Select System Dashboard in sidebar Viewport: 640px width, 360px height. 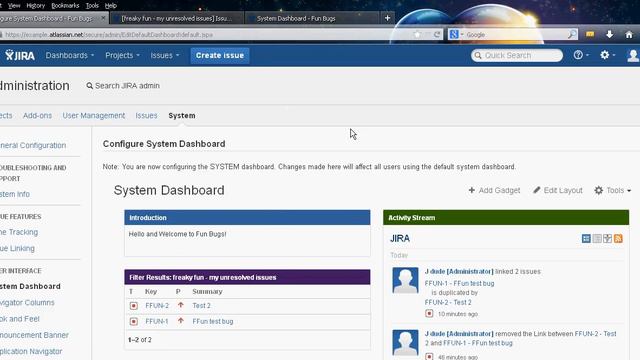coord(30,287)
